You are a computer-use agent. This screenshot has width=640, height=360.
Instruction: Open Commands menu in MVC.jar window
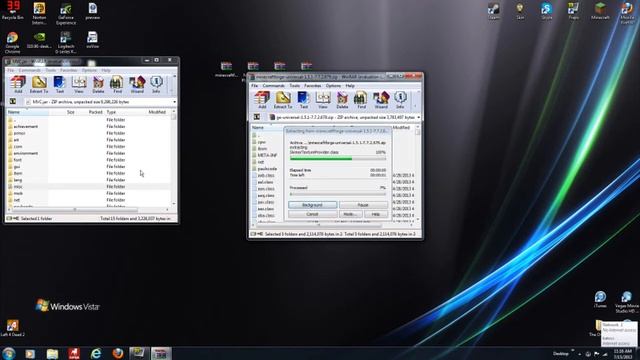click(29, 70)
